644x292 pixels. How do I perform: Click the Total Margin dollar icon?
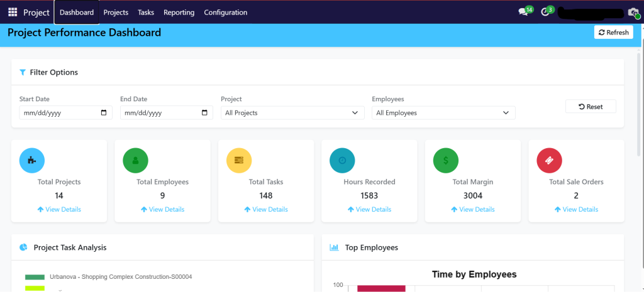446,160
